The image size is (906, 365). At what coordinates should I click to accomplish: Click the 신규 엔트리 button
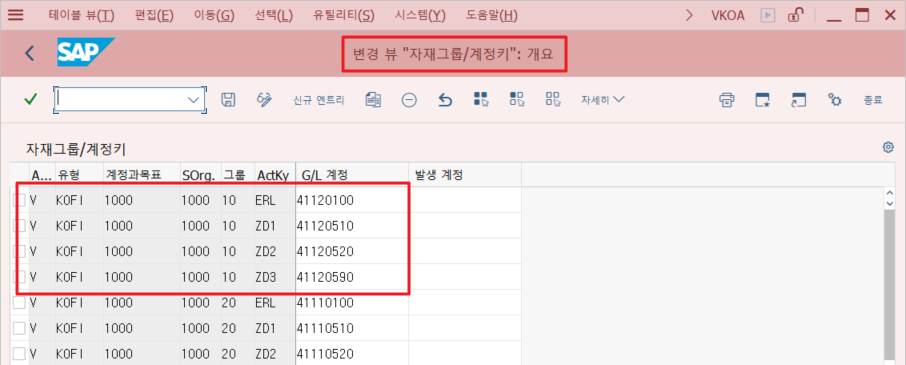click(x=318, y=100)
